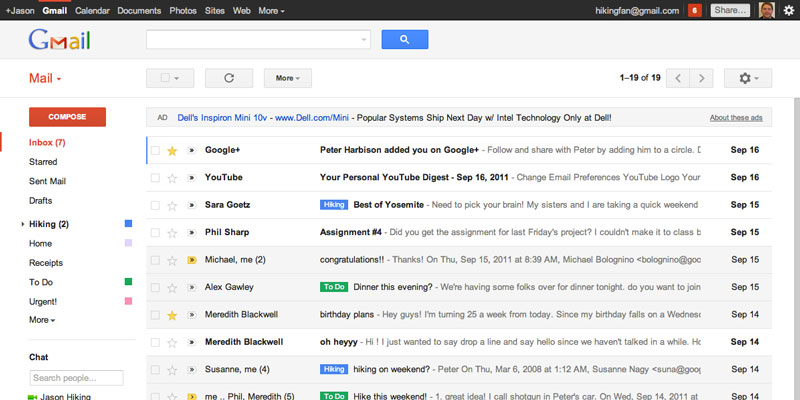800x400 pixels.
Task: Open the settings gear dropdown
Action: 748,78
